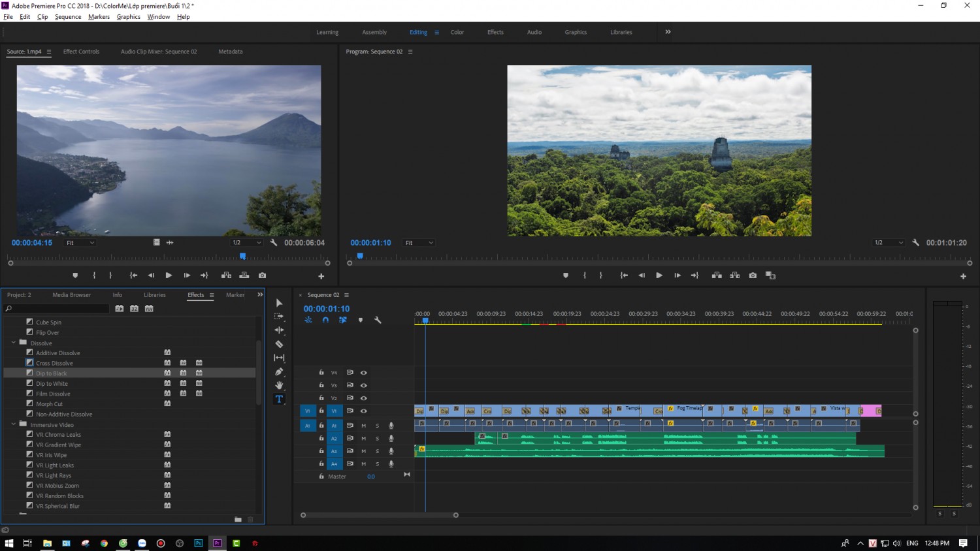
Task: Click the Effects panel search field
Action: 57,309
